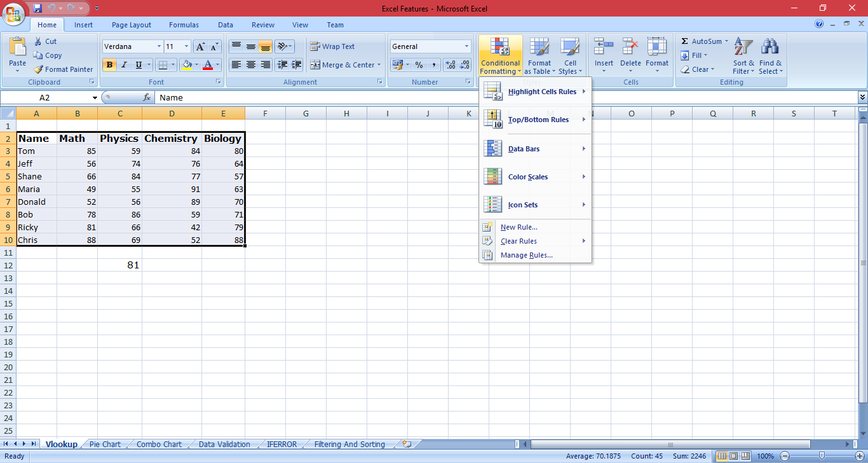Increase decimal places
The height and width of the screenshot is (463, 868).
[451, 65]
